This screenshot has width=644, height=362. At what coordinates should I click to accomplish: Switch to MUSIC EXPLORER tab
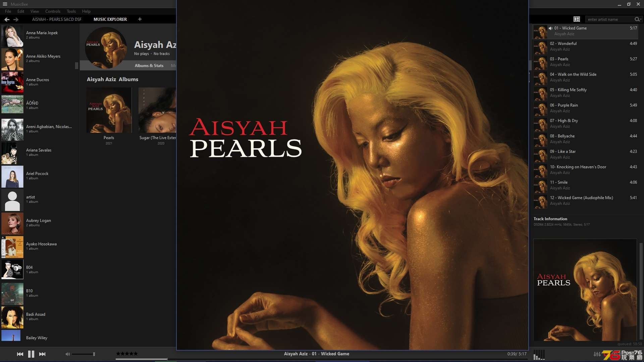[x=110, y=19]
